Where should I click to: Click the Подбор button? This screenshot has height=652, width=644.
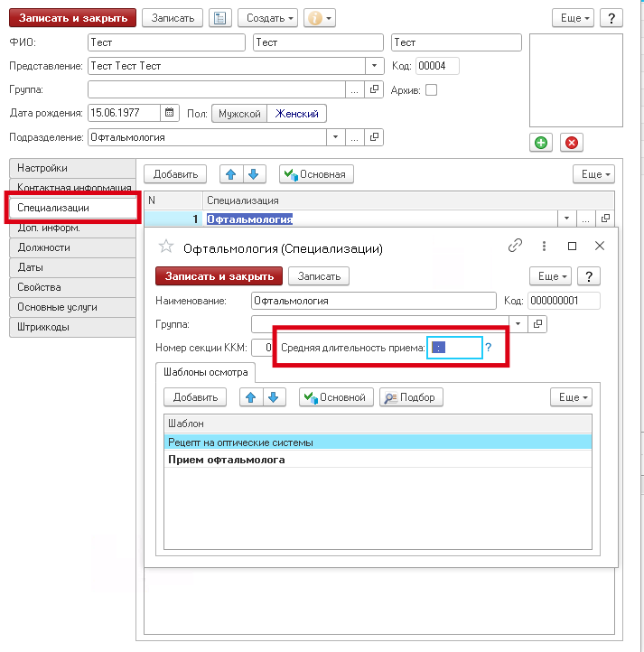click(x=410, y=397)
